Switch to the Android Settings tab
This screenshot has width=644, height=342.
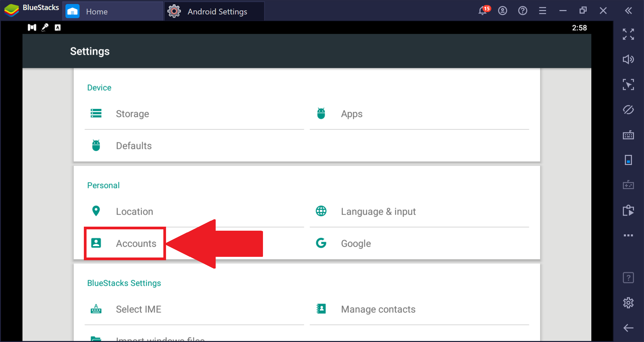click(x=214, y=11)
